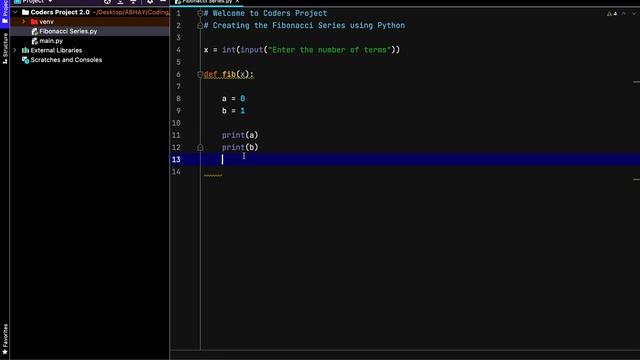This screenshot has height=360, width=640.
Task: Toggle the fold marker on line 1
Action: [x=200, y=13]
